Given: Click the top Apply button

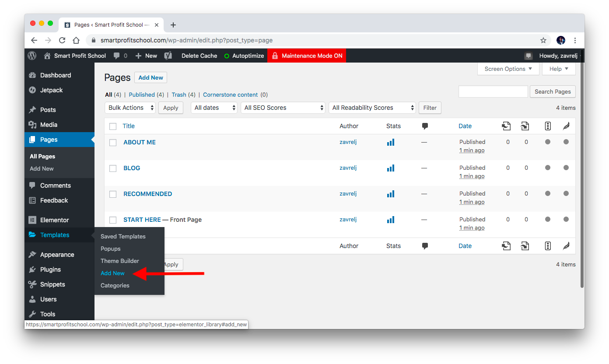Looking at the screenshot, I should pyautogui.click(x=171, y=108).
